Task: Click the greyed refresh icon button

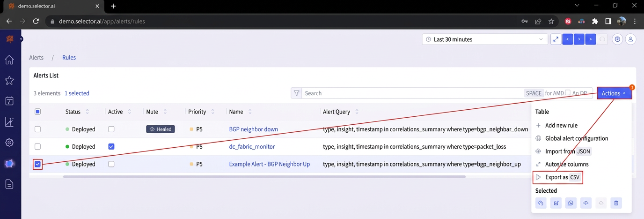Action: click(x=602, y=39)
